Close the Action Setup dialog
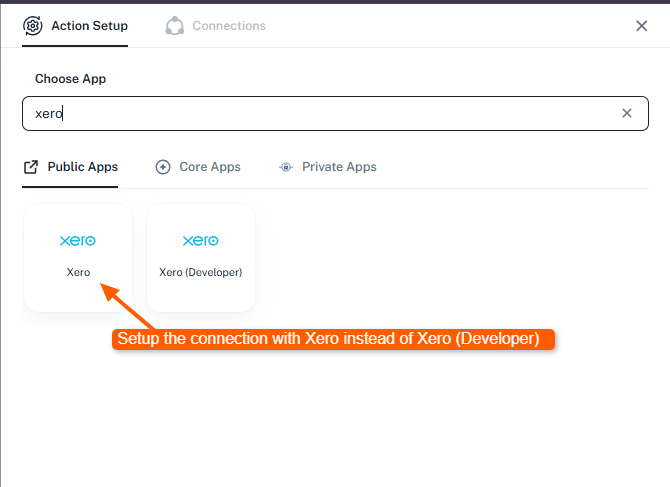Screen dimensions: 670x487 (x=641, y=26)
